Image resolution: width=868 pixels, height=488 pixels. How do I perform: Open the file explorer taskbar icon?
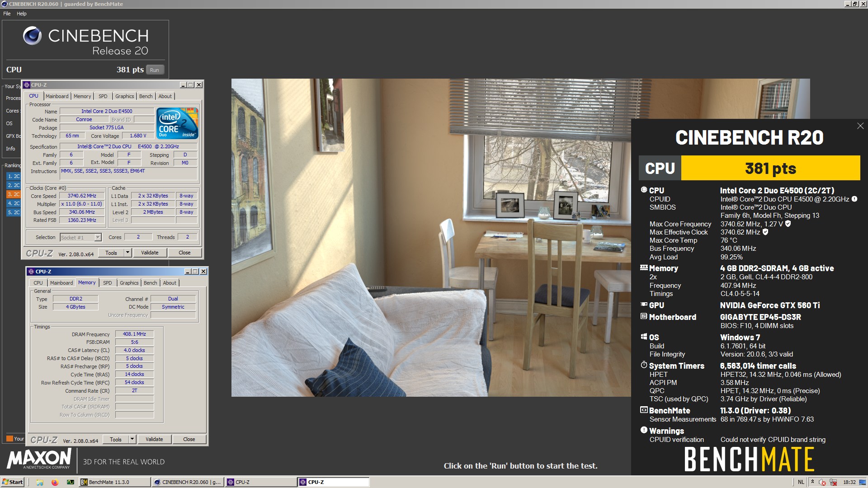(x=40, y=482)
